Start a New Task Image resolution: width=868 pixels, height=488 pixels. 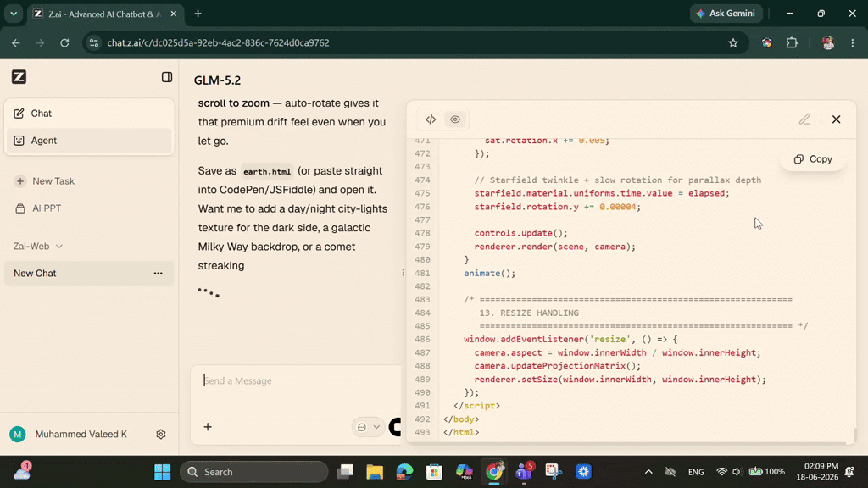[x=45, y=181]
